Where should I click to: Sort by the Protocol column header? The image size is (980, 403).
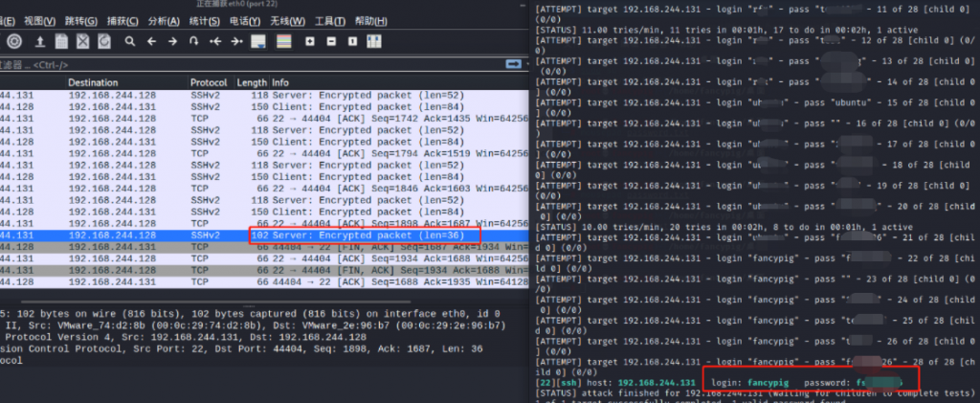pyautogui.click(x=212, y=82)
